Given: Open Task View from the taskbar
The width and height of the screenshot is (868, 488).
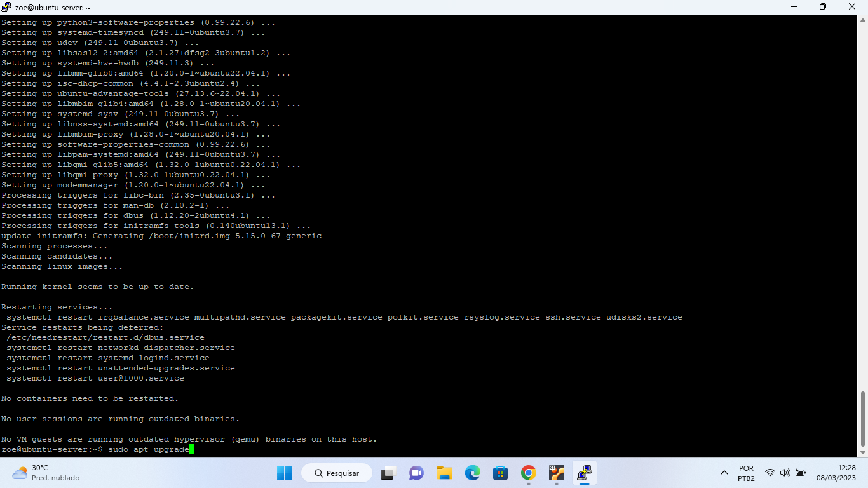Looking at the screenshot, I should [x=388, y=473].
